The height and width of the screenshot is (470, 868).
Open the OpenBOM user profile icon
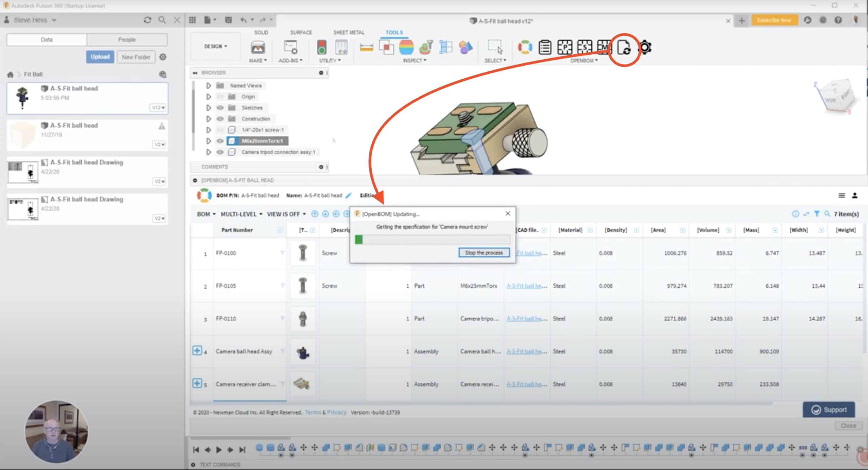855,195
